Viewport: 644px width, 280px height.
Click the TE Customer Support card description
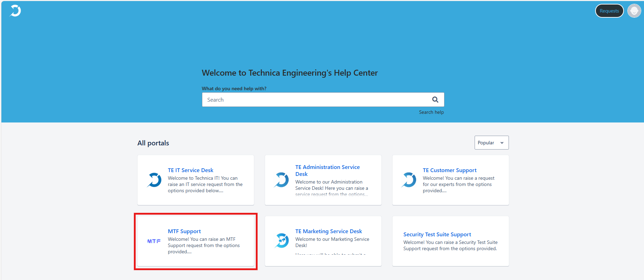click(458, 184)
